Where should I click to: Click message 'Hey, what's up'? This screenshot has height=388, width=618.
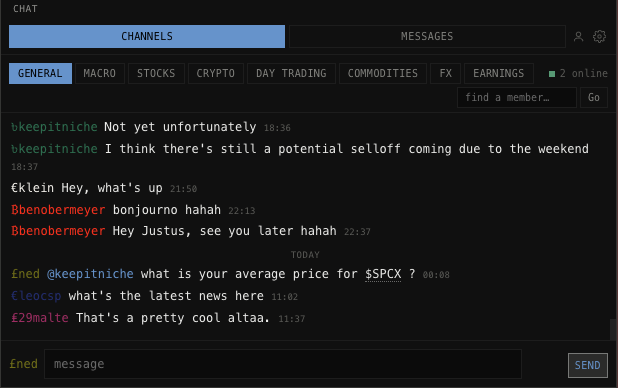[112, 188]
